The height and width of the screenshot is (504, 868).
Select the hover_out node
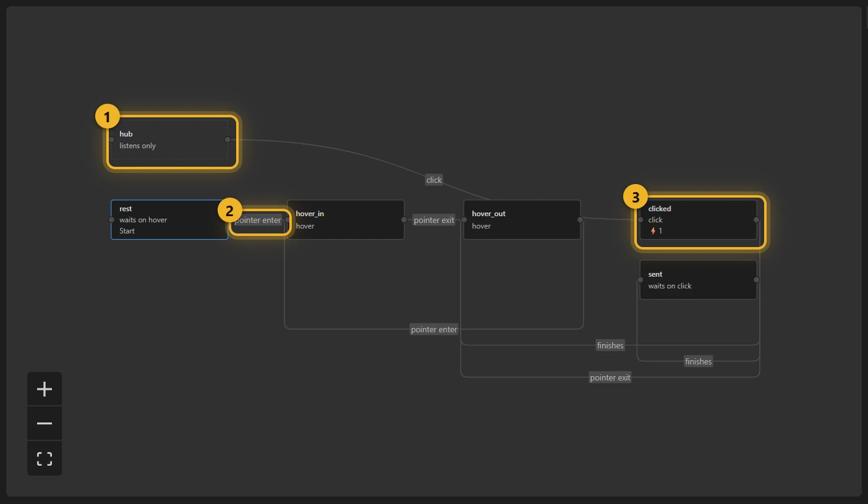click(x=522, y=219)
